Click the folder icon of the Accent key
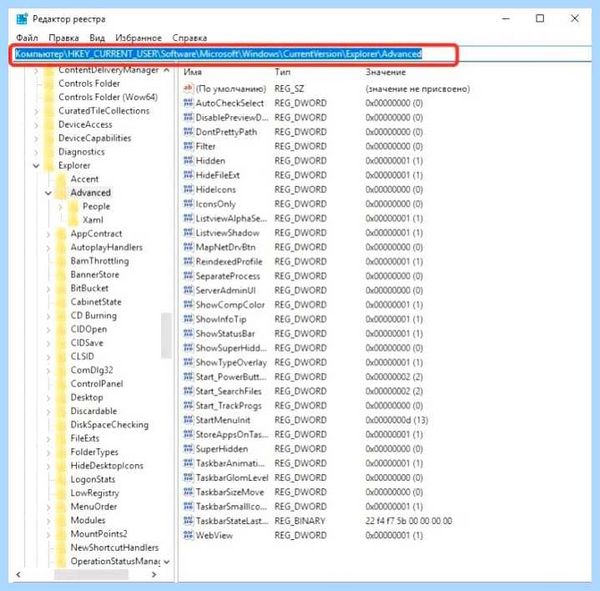Image resolution: width=600 pixels, height=591 pixels. [61, 179]
